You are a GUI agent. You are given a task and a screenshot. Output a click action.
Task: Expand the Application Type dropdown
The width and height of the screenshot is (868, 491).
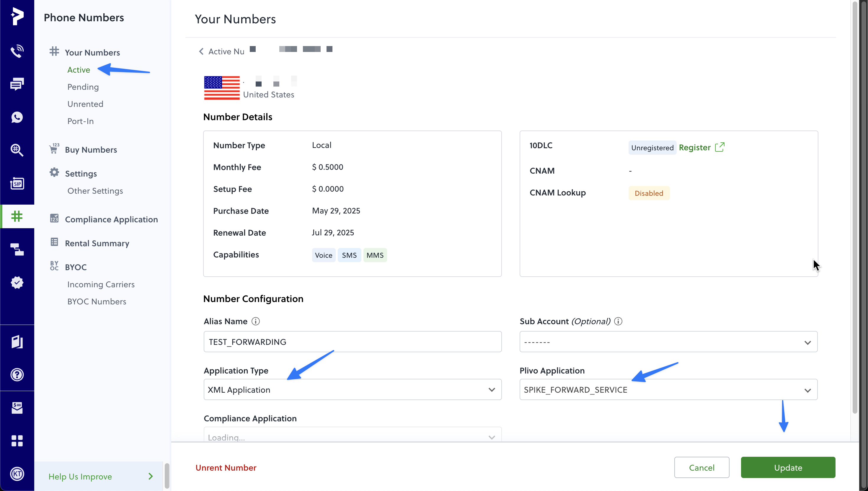click(352, 390)
